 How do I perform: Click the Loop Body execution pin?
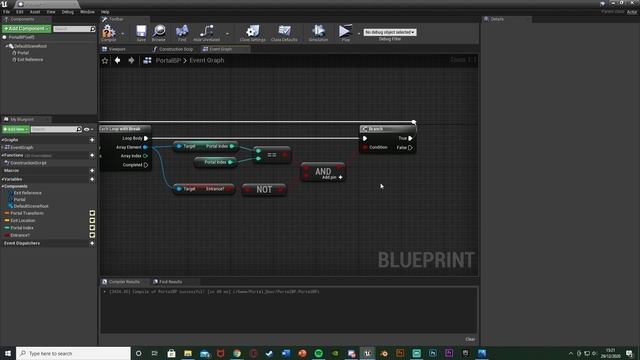point(146,138)
